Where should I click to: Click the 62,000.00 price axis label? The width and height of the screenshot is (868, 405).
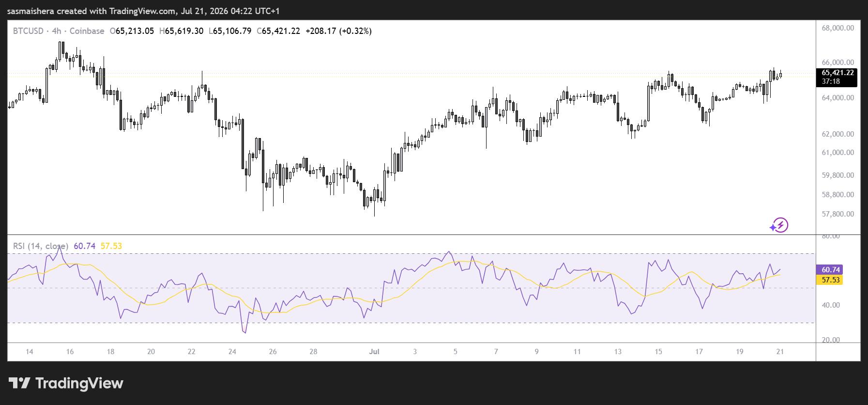tap(838, 134)
